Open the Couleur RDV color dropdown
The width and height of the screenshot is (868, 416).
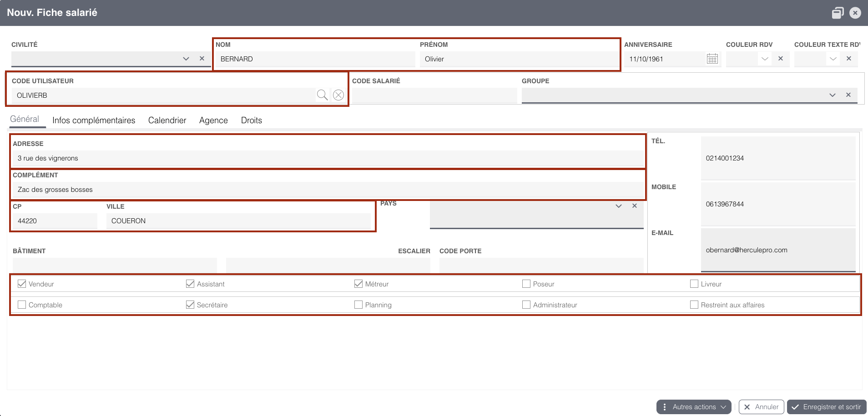[x=765, y=59]
